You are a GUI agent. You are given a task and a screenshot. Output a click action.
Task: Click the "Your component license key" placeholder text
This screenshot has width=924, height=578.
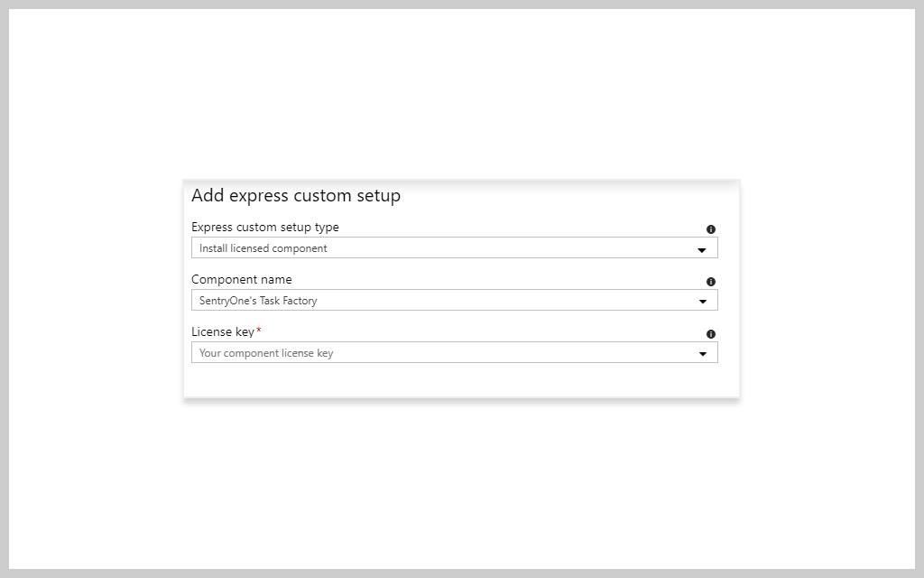tap(266, 353)
